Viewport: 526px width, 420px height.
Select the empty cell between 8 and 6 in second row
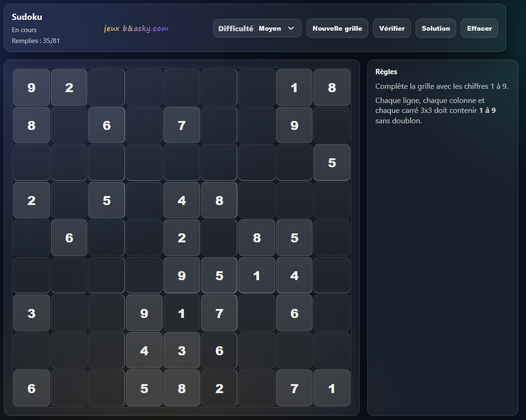point(69,125)
